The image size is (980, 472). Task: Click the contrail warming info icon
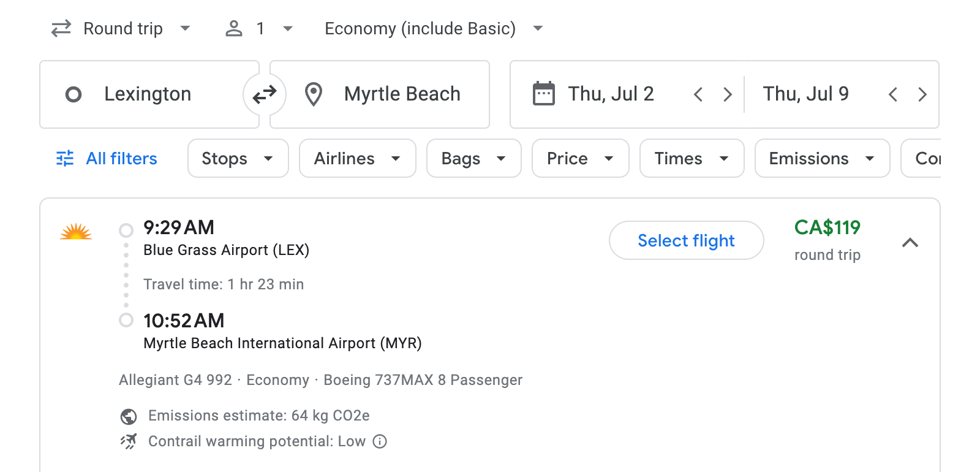tap(379, 441)
